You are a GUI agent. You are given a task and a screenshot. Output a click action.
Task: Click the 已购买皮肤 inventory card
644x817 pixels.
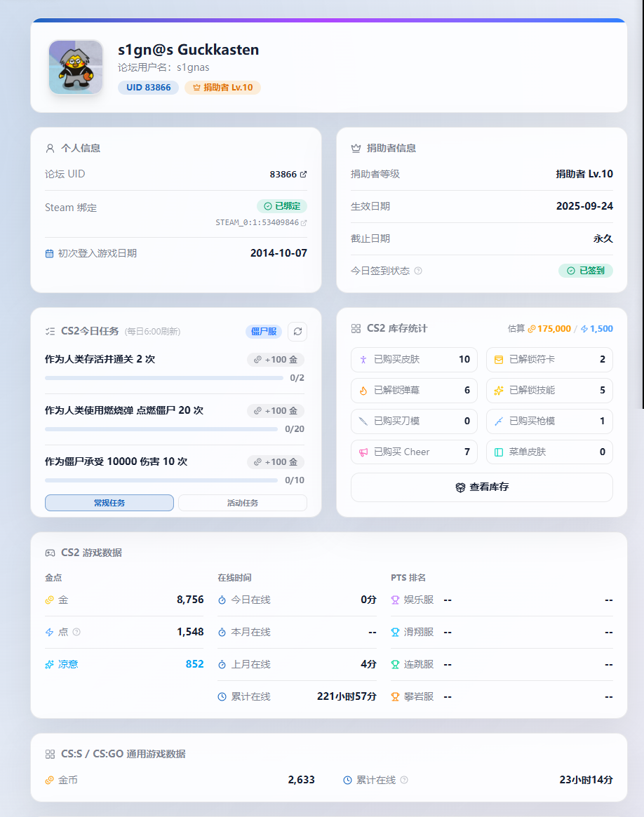pyautogui.click(x=414, y=360)
